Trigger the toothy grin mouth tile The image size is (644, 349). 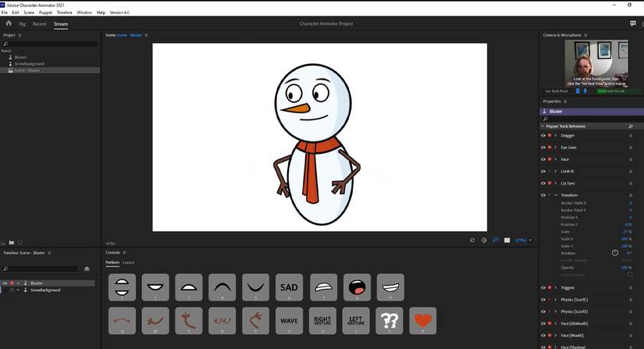click(x=390, y=287)
